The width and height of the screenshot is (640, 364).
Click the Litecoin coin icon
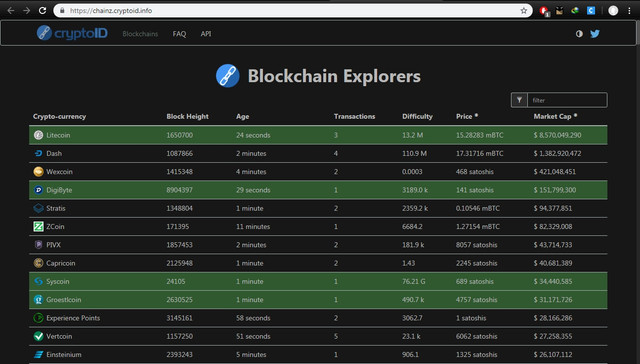[38, 135]
